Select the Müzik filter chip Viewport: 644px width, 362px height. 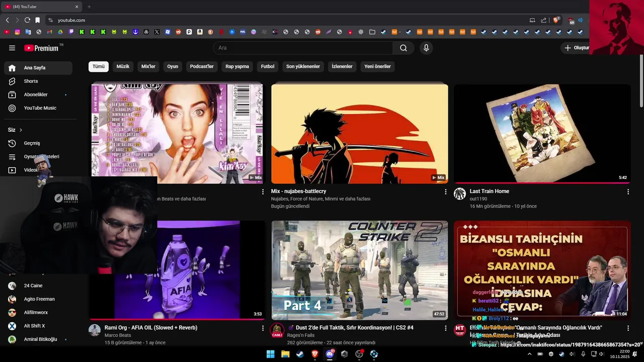click(x=123, y=66)
